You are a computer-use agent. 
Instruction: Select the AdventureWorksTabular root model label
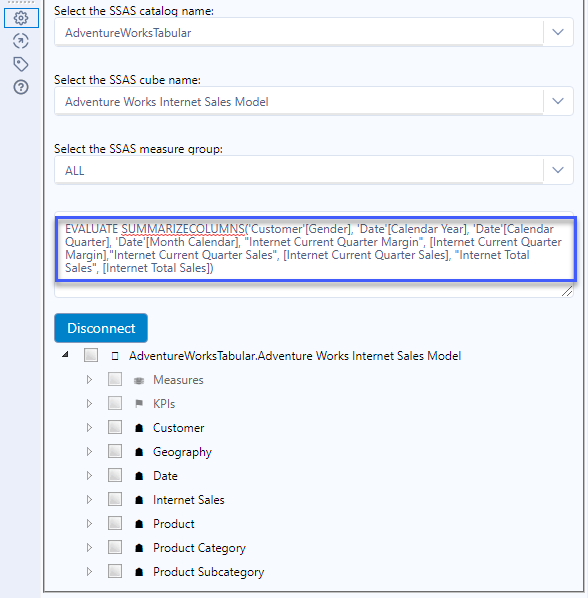click(295, 356)
